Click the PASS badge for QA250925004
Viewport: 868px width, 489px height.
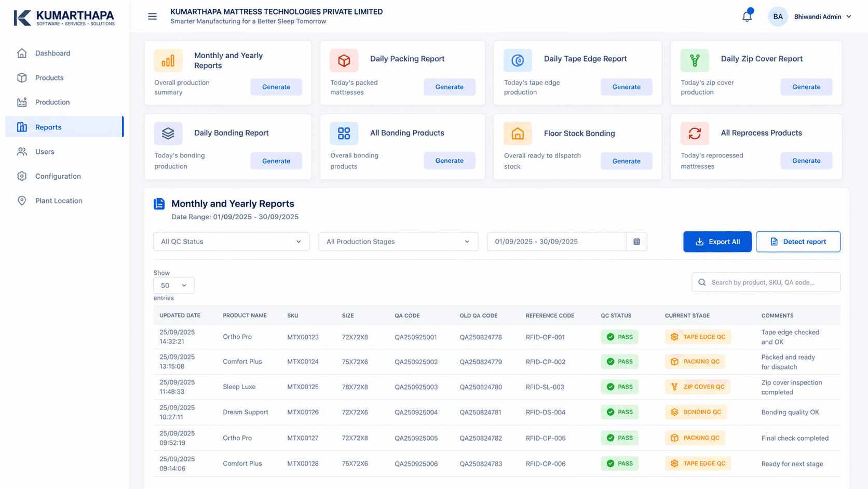619,412
